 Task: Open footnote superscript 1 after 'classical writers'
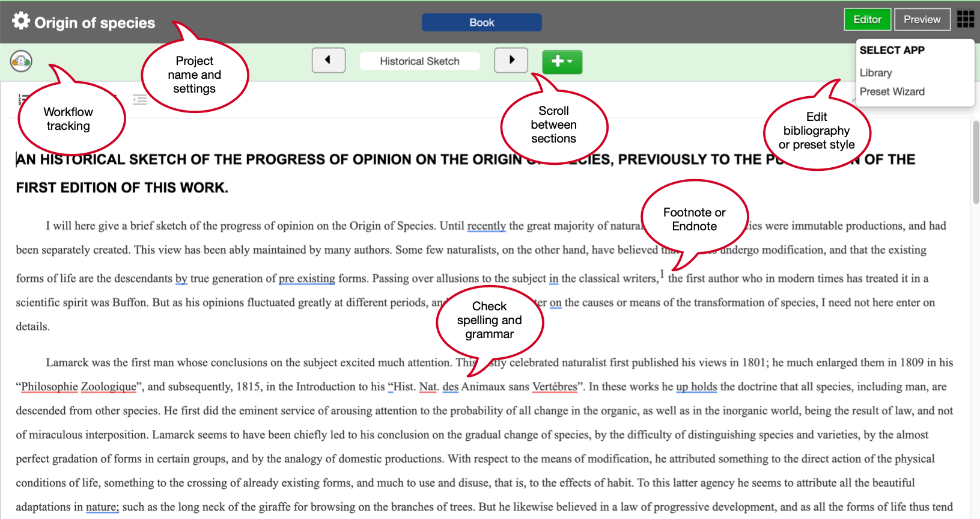662,274
